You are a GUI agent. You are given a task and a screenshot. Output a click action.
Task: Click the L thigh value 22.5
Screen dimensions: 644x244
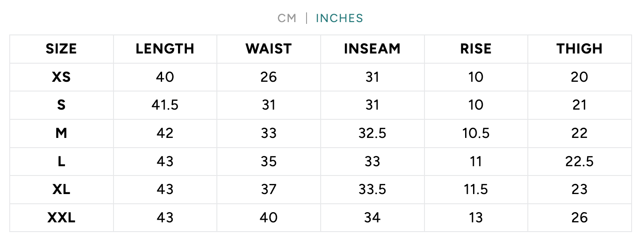(580, 161)
